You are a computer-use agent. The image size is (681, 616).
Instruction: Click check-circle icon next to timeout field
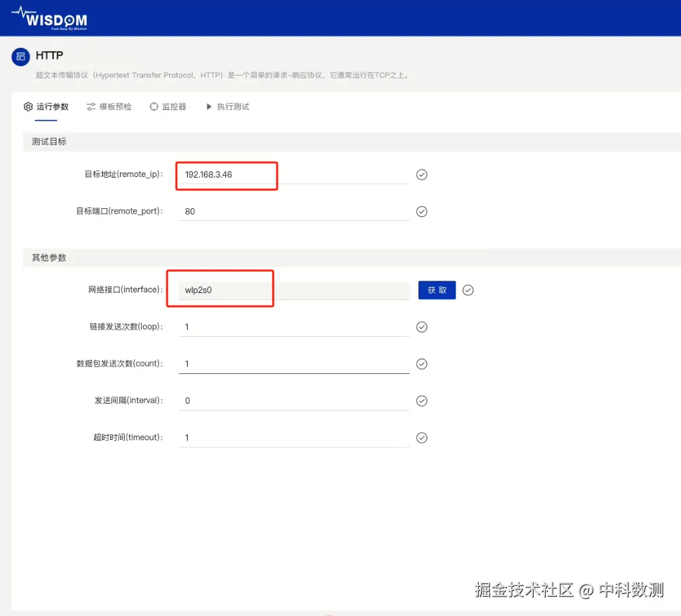422,438
